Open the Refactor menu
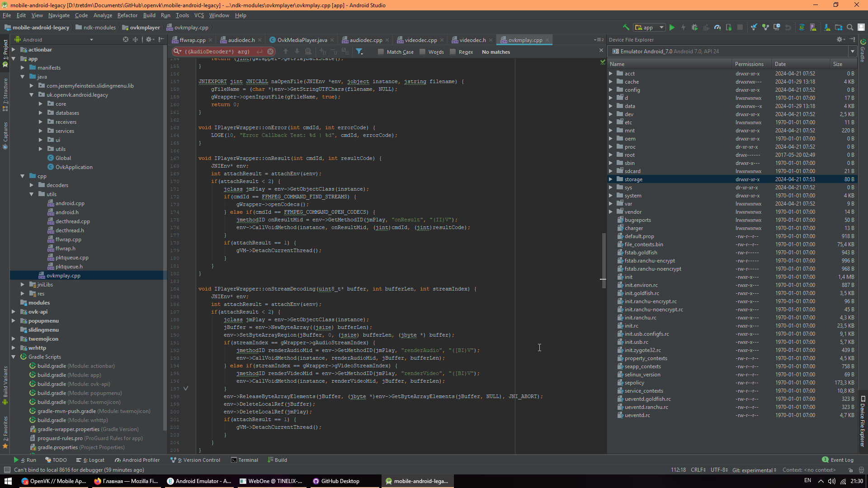 (127, 15)
